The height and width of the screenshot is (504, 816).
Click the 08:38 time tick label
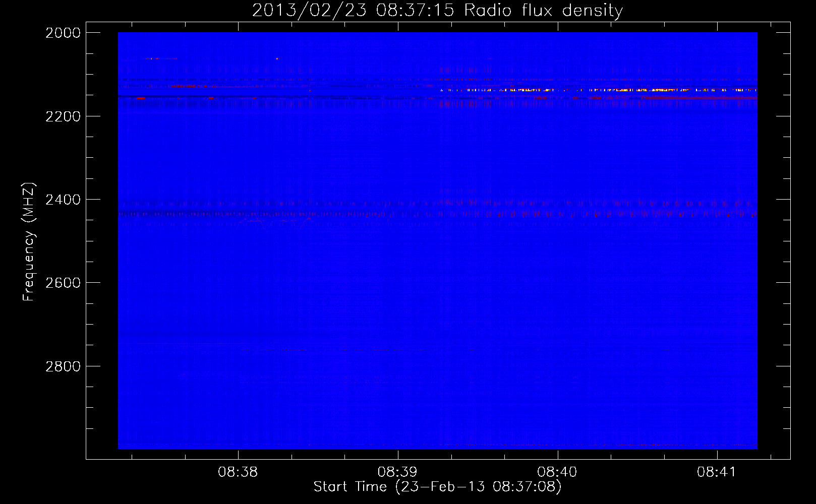coord(238,472)
